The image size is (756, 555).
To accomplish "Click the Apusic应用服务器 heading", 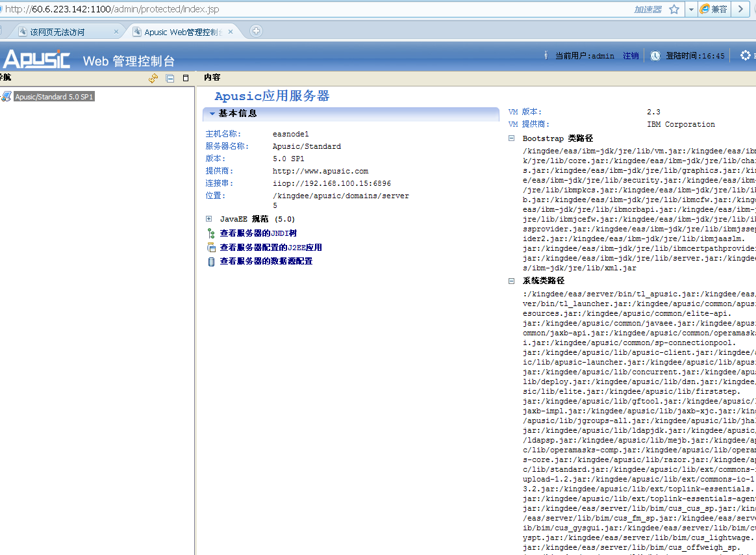I will [272, 96].
